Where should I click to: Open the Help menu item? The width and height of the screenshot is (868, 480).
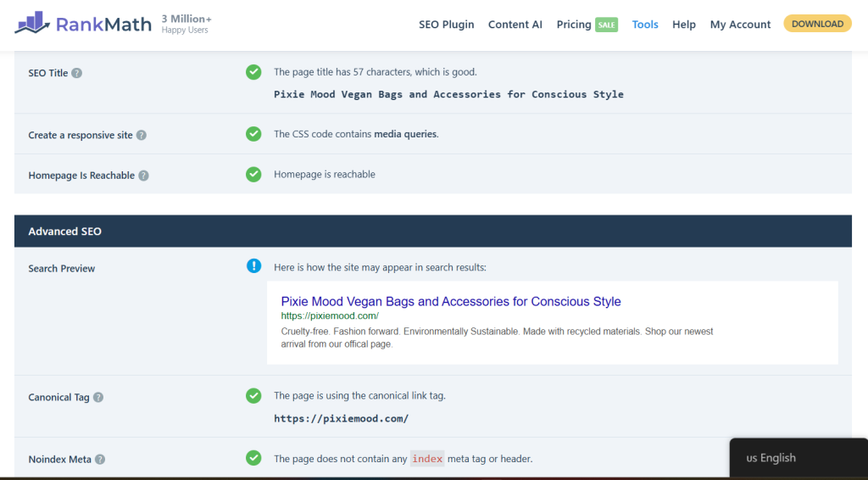pyautogui.click(x=684, y=25)
